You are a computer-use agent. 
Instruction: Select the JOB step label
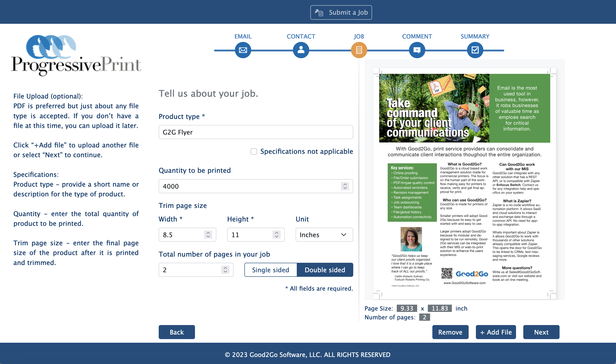click(359, 36)
